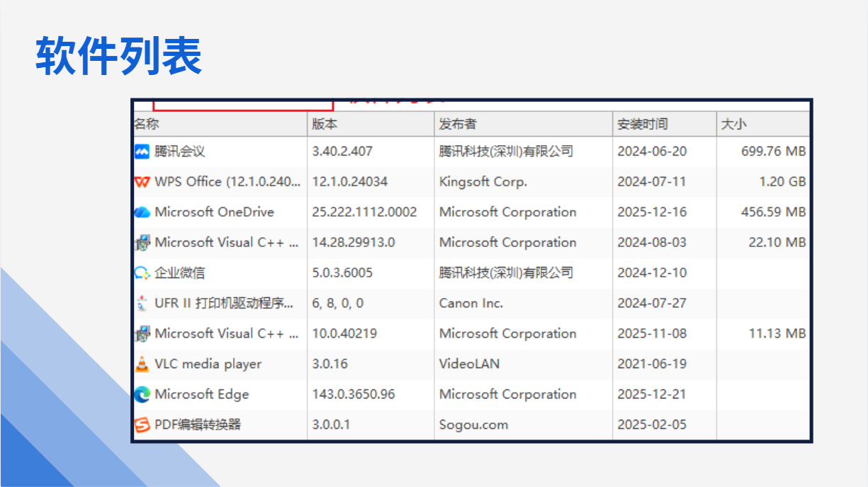Sort by the 名称 column header
Screen dimensions: 868x487
(x=147, y=125)
